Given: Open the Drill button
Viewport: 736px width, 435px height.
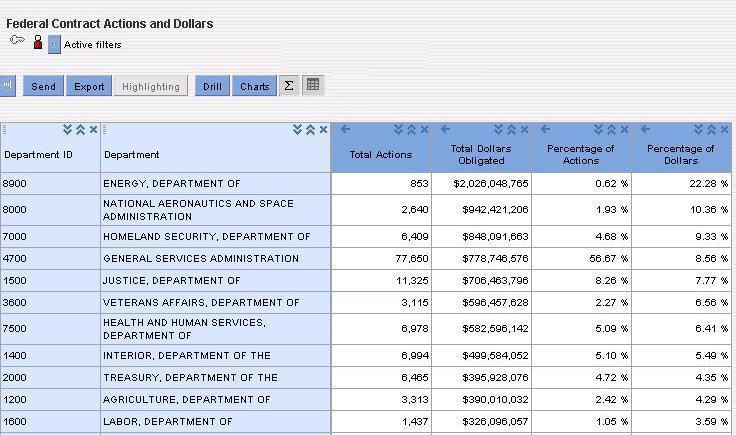Looking at the screenshot, I should pyautogui.click(x=212, y=86).
